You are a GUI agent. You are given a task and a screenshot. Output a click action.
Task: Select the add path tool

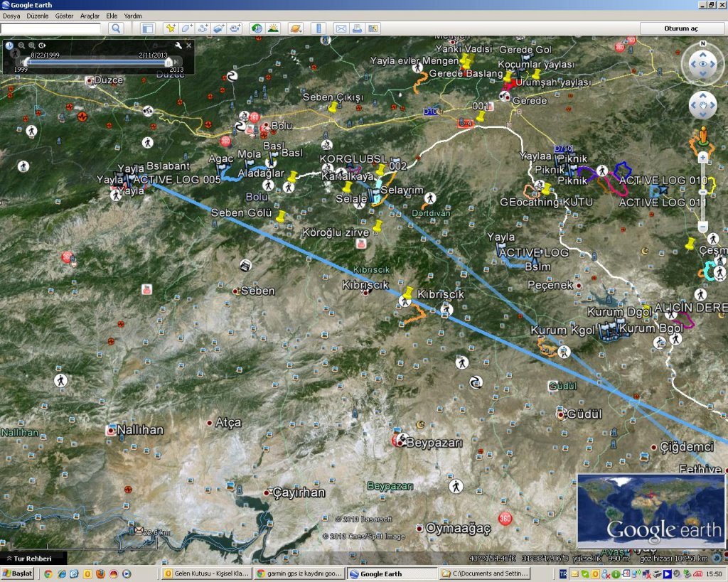click(203, 28)
